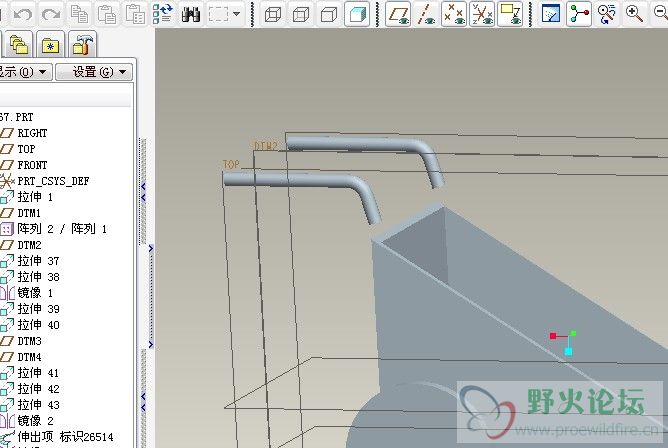
Task: Select 伸出项 标识26514 feature
Action: click(x=66, y=437)
